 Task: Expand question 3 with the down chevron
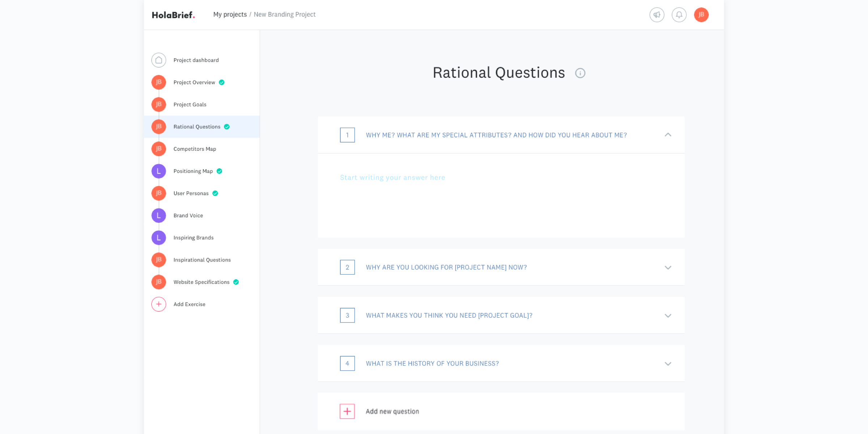coord(668,316)
